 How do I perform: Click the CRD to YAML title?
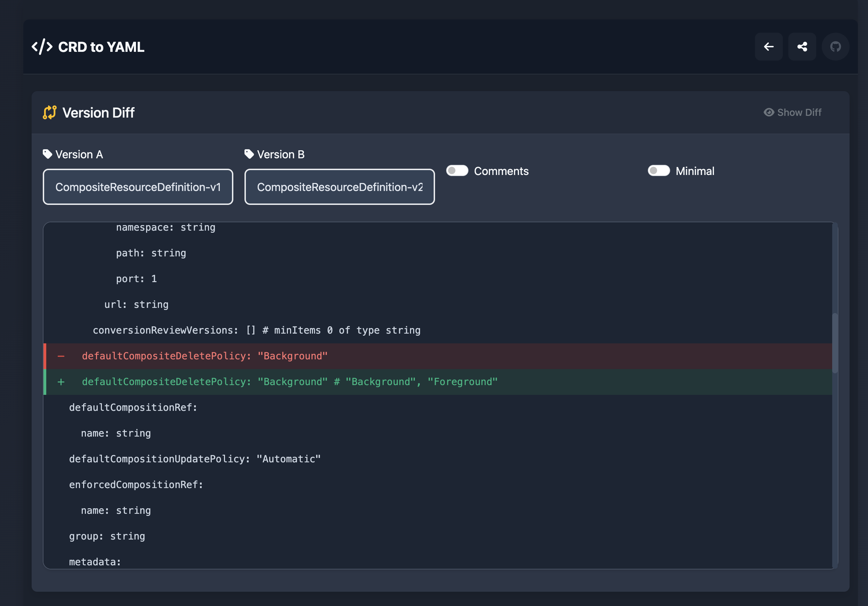(x=101, y=47)
